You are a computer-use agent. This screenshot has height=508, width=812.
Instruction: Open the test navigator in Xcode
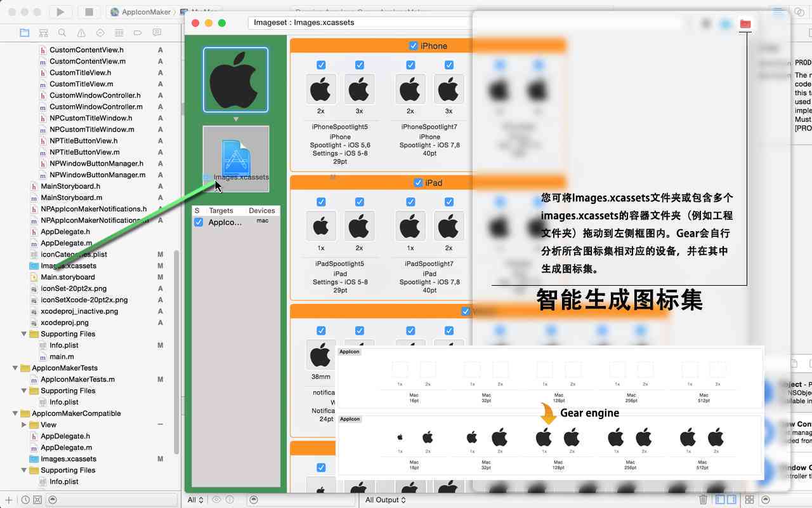click(100, 32)
